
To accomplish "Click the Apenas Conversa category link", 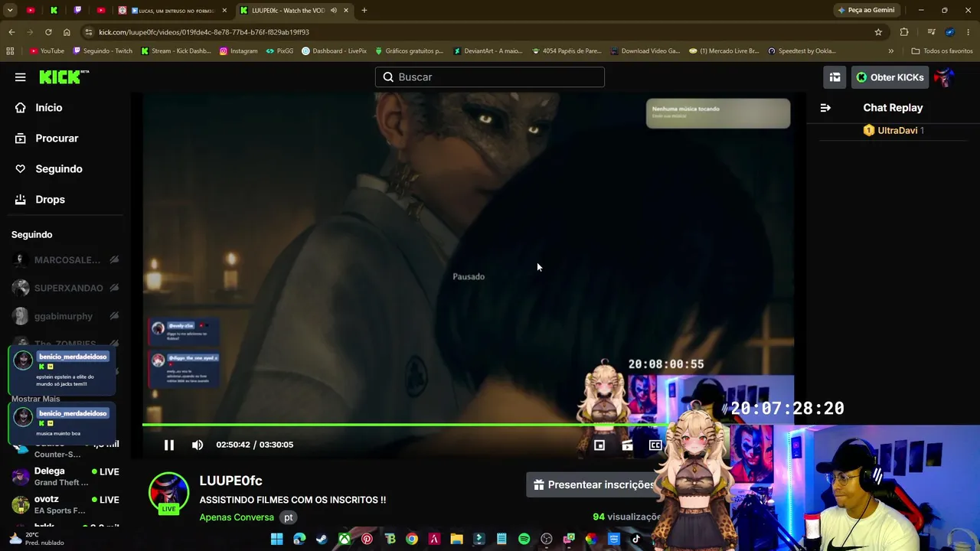I will point(237,517).
